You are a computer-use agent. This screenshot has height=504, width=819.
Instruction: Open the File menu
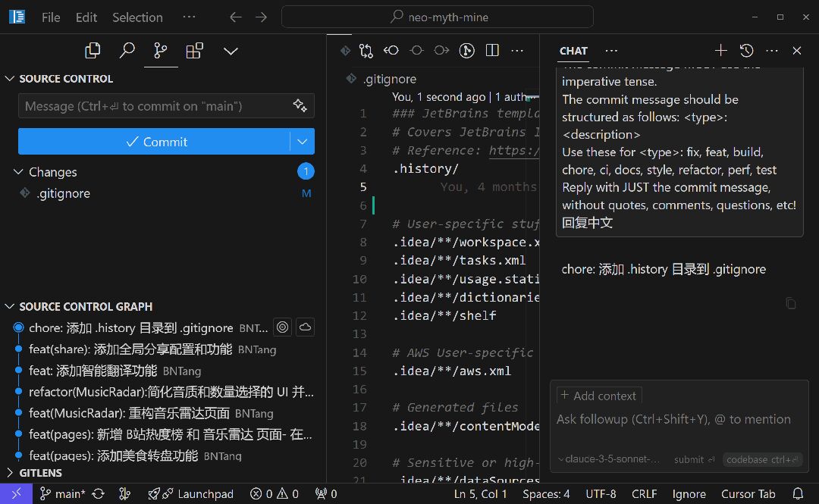tap(51, 17)
